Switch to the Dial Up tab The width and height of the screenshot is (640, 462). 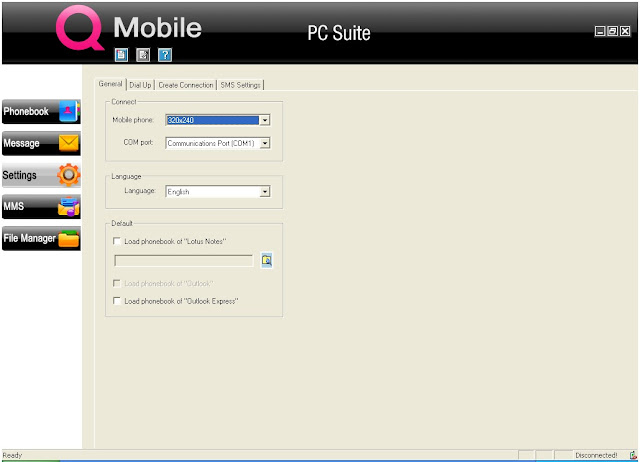point(140,85)
